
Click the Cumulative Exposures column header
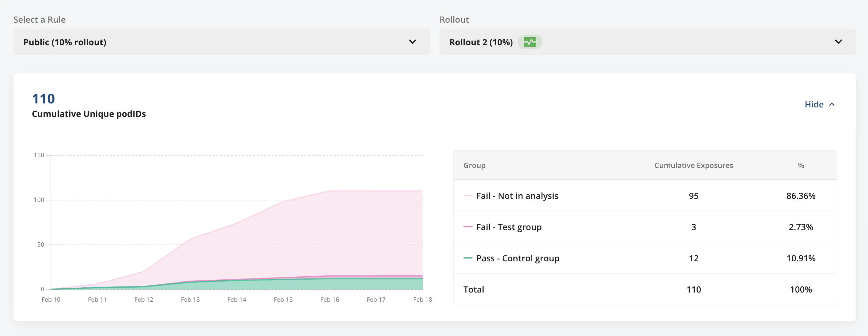coord(693,165)
